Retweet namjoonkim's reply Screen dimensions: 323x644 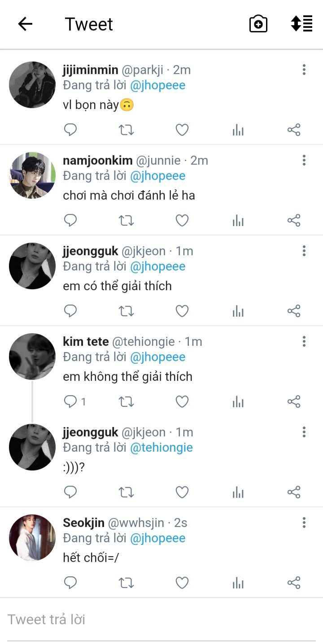click(x=126, y=221)
